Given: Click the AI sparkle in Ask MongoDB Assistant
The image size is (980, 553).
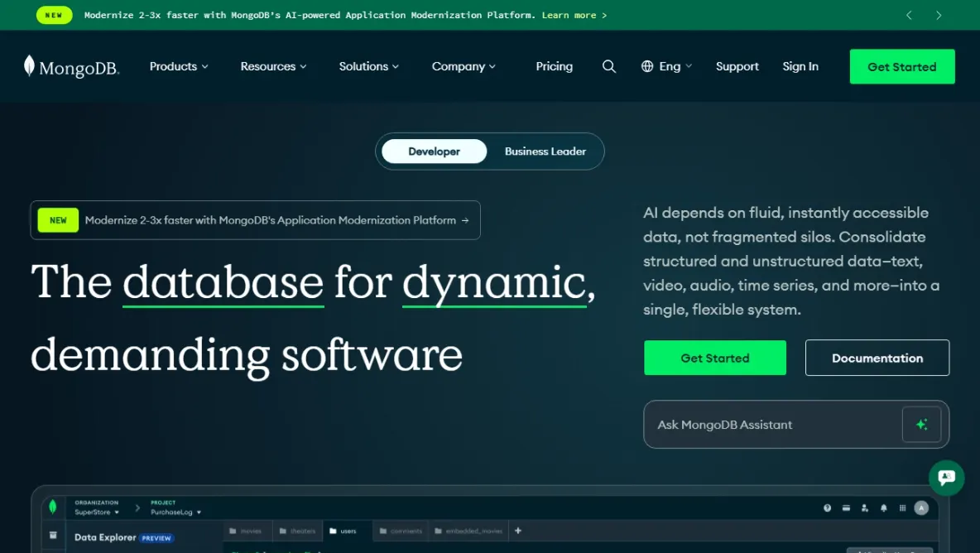Looking at the screenshot, I should coord(921,424).
